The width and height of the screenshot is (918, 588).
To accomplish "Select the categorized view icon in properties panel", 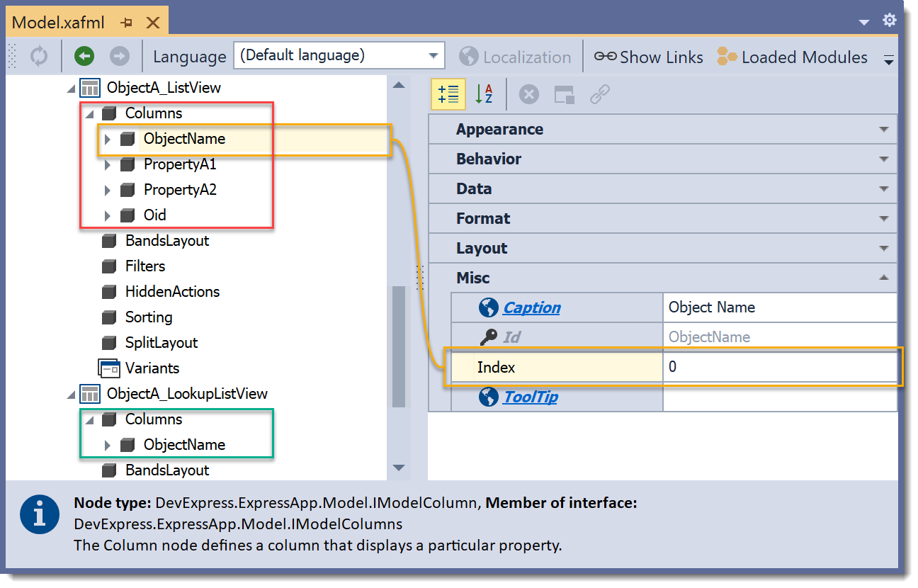I will click(448, 94).
